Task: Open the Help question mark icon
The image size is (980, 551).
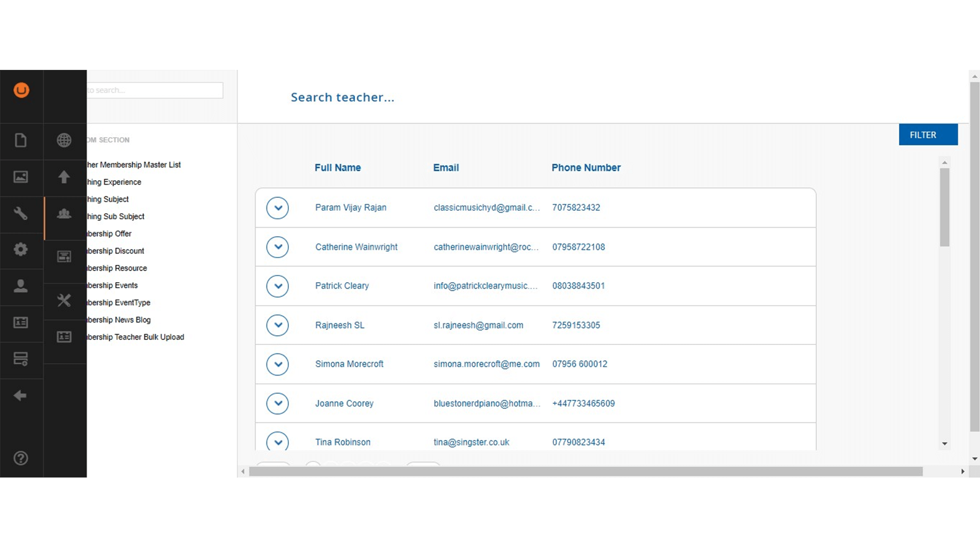Action: 21,458
